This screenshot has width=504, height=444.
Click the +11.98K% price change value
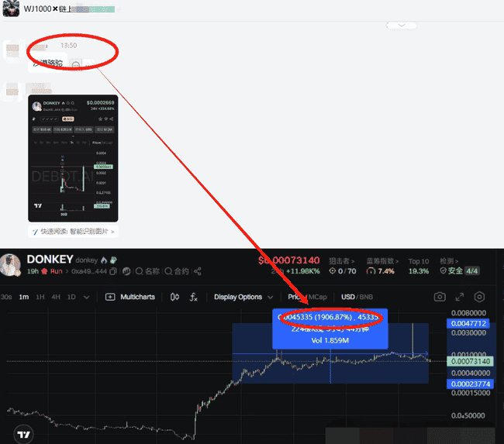tap(302, 271)
